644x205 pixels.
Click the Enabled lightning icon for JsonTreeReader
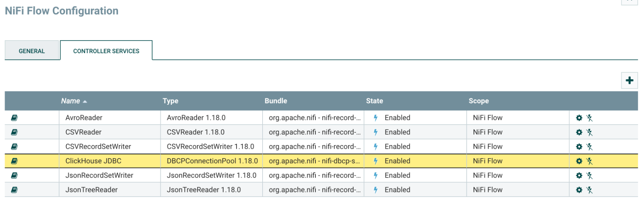tap(375, 190)
